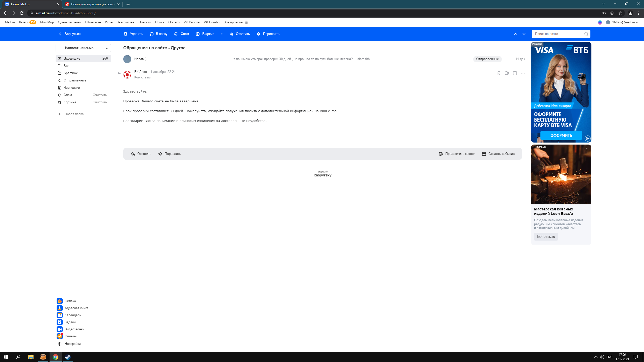The image size is (644, 362).
Task: Click the video call icon in message header
Action: pyautogui.click(x=507, y=73)
